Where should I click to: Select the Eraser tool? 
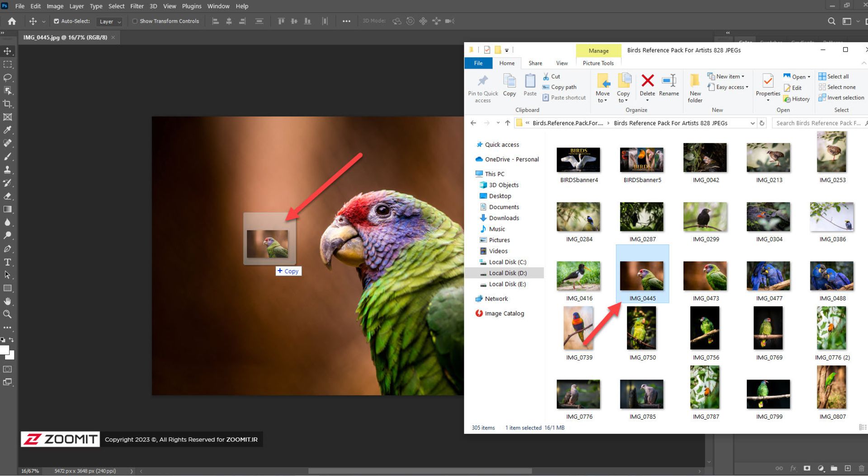8,196
